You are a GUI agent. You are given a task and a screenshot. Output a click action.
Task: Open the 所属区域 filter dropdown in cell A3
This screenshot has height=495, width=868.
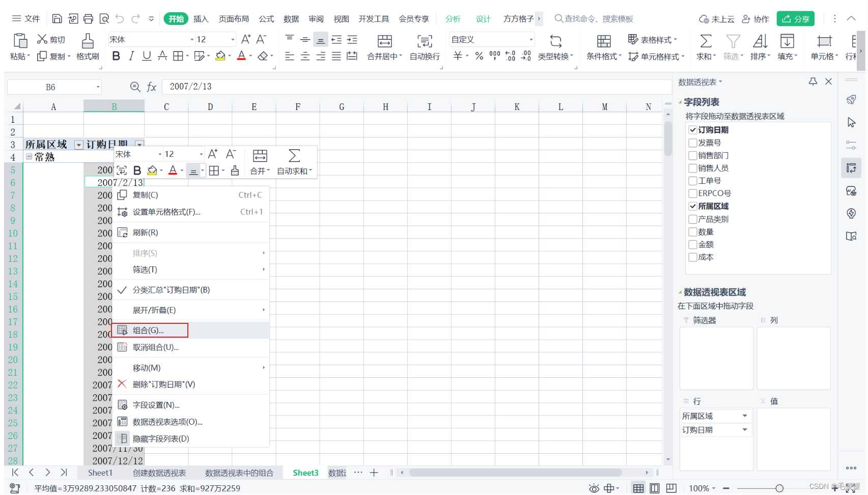[78, 145]
